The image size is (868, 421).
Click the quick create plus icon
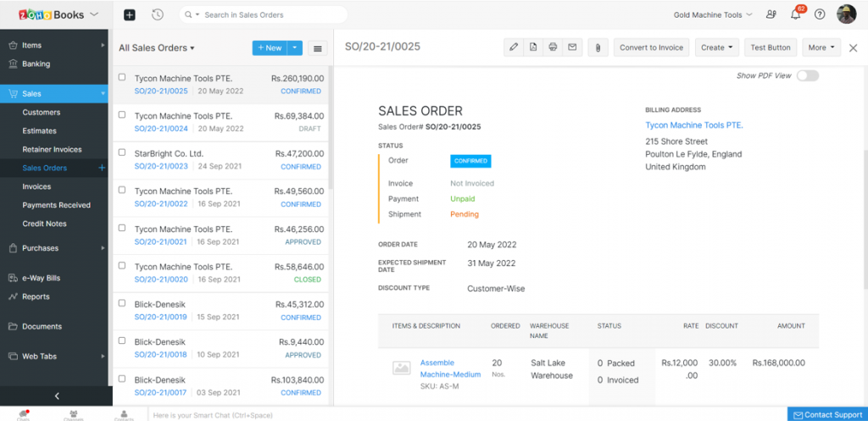pos(130,15)
